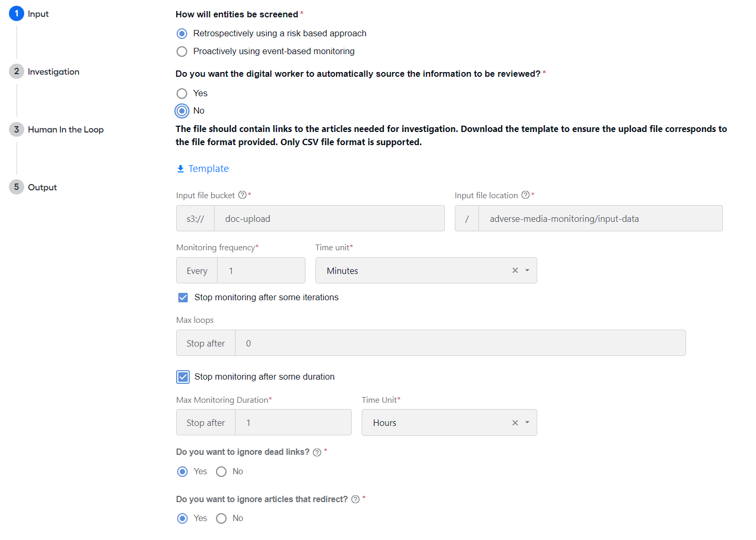The height and width of the screenshot is (540, 756).
Task: Click help icon next to ignore dead links
Action: (317, 452)
